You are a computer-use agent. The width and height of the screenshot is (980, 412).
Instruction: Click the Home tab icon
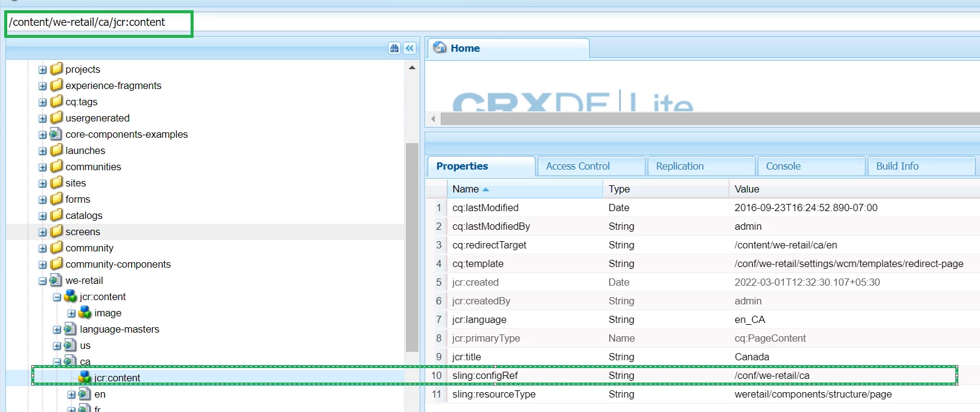440,48
